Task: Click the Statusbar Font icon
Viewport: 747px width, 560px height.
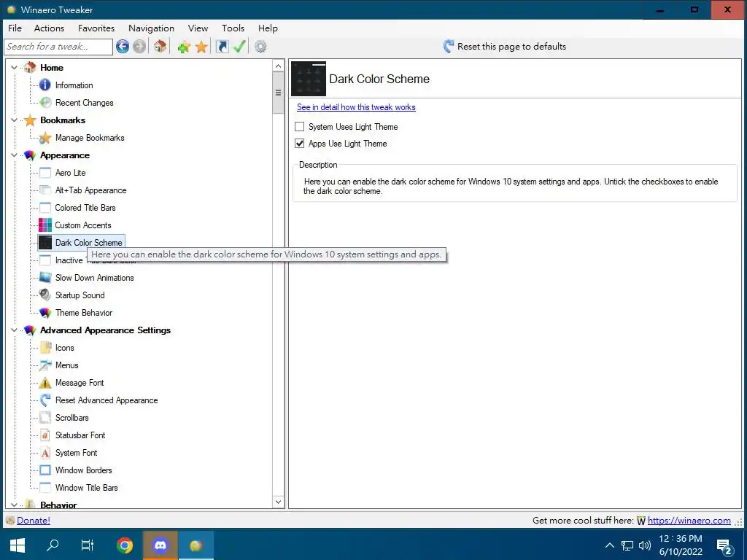Action: [45, 435]
